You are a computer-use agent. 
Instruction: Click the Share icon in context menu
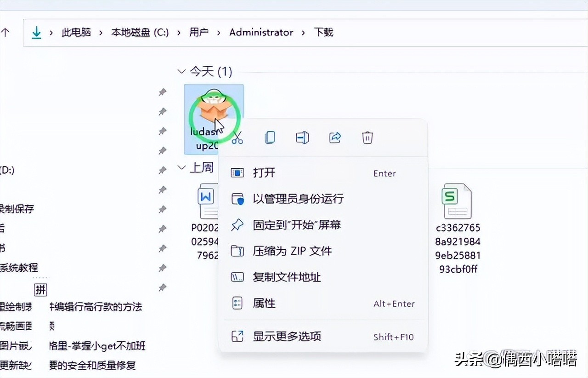click(x=335, y=137)
